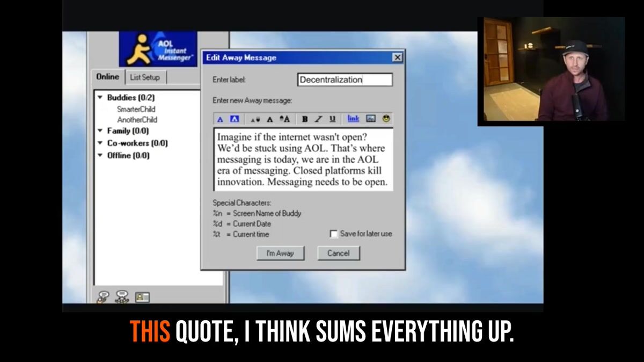Click the '%n = Screen Name of Buddy' text
Image resolution: width=644 pixels, height=362 pixels.
[257, 213]
